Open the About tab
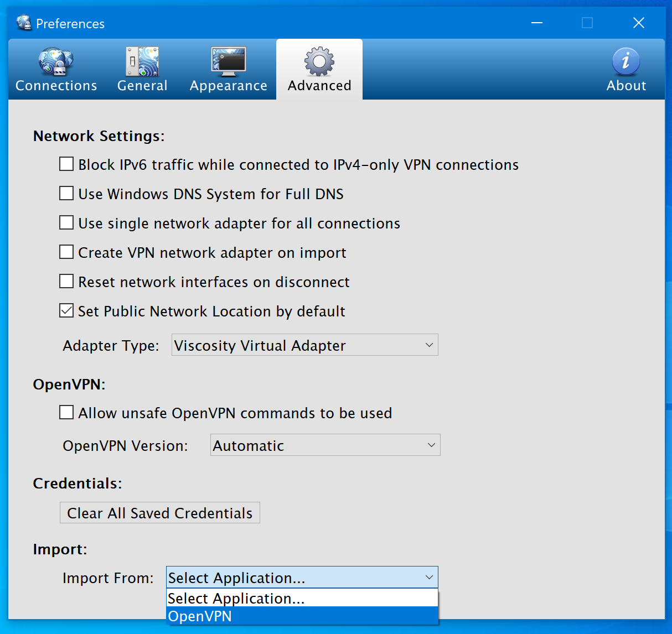The image size is (672, 634). pos(626,70)
